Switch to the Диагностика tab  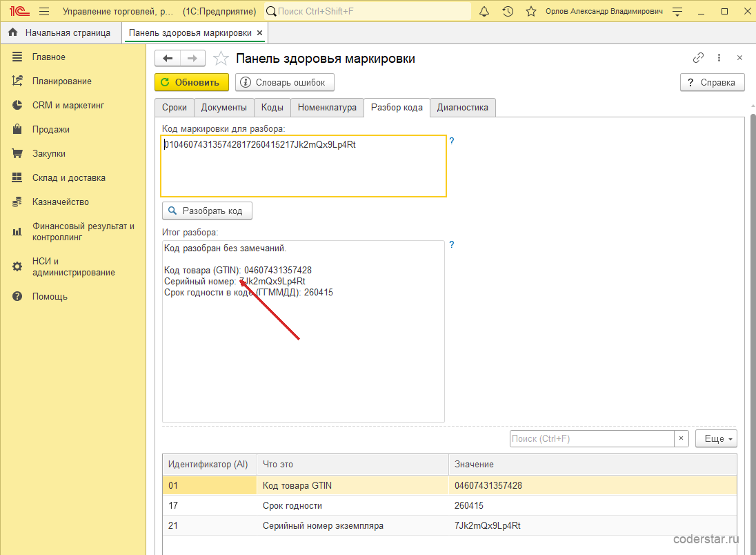click(x=462, y=107)
